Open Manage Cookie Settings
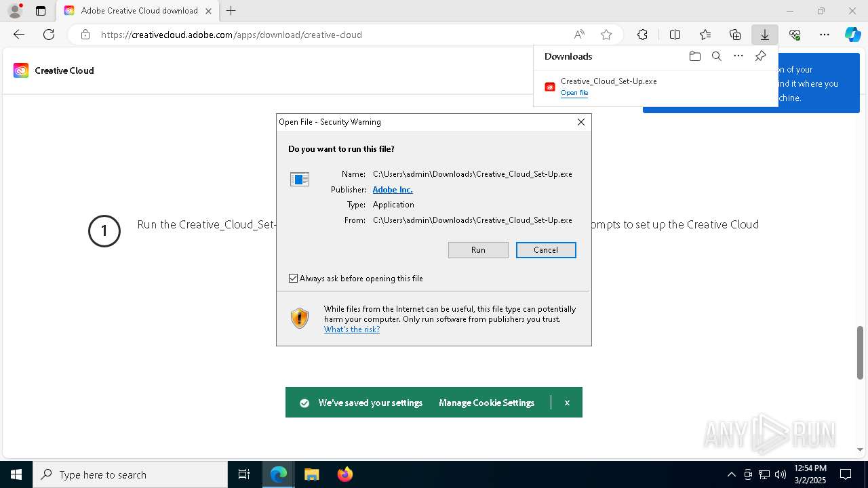Image resolution: width=868 pixels, height=488 pixels. (x=486, y=403)
